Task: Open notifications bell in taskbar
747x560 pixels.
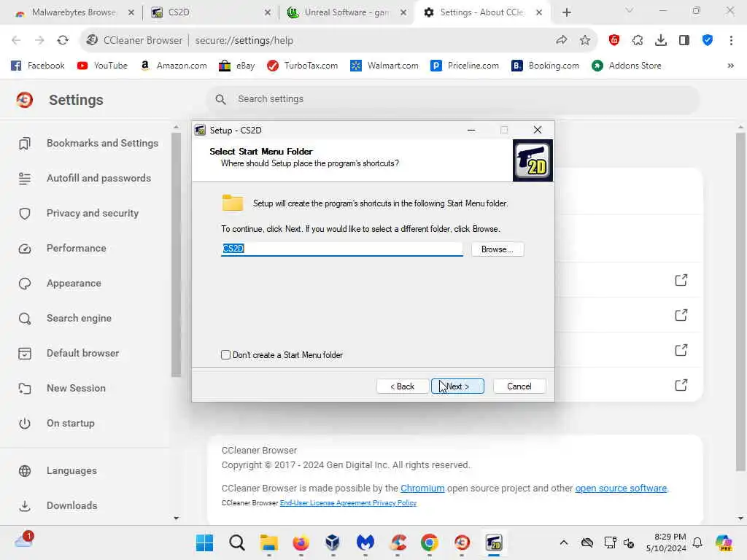Action: 697,542
